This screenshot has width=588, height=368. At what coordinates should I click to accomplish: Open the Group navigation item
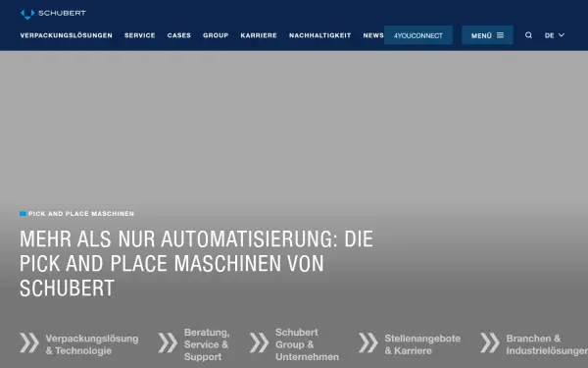[x=216, y=35]
